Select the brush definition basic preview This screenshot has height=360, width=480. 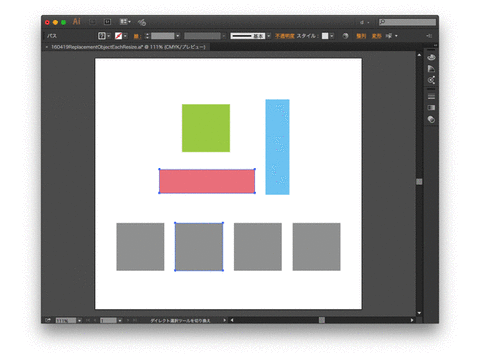click(248, 36)
